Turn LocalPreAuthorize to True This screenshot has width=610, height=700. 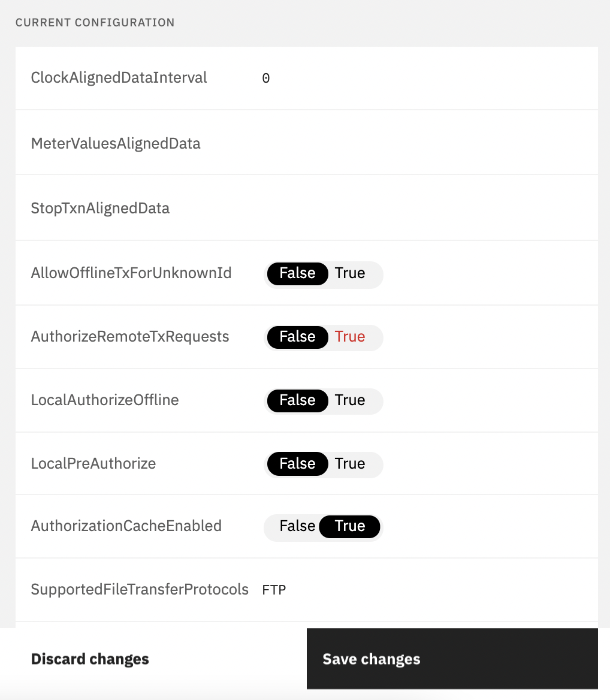click(351, 463)
